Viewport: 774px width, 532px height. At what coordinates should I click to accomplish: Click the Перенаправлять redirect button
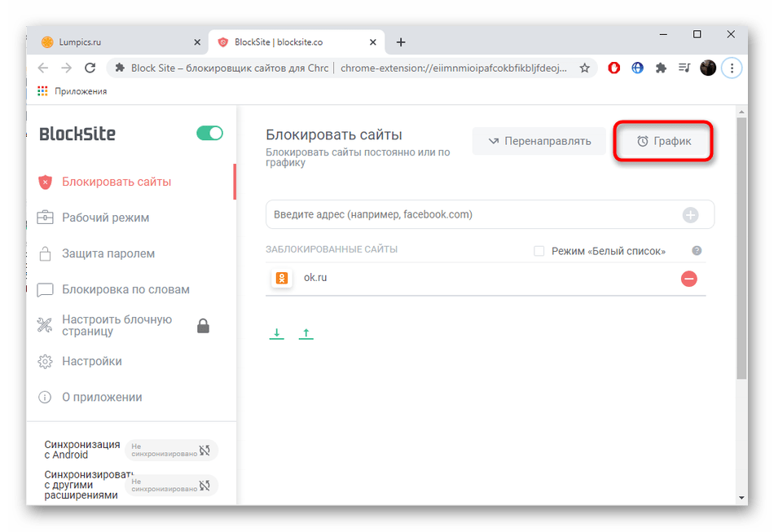click(539, 141)
